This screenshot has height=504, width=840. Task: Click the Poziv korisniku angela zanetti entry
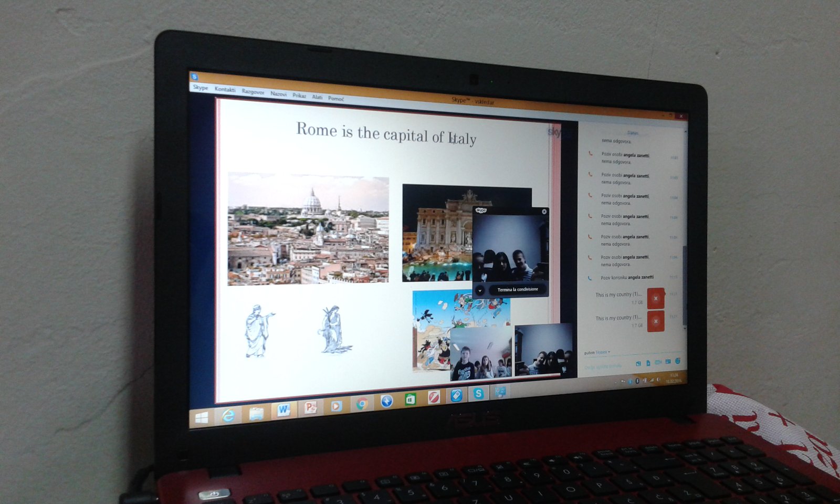tap(627, 277)
